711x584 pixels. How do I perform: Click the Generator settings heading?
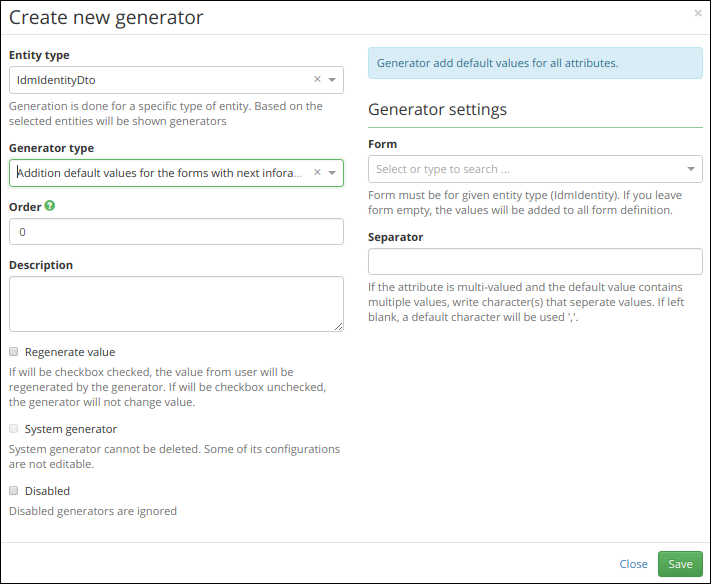pyautogui.click(x=437, y=109)
